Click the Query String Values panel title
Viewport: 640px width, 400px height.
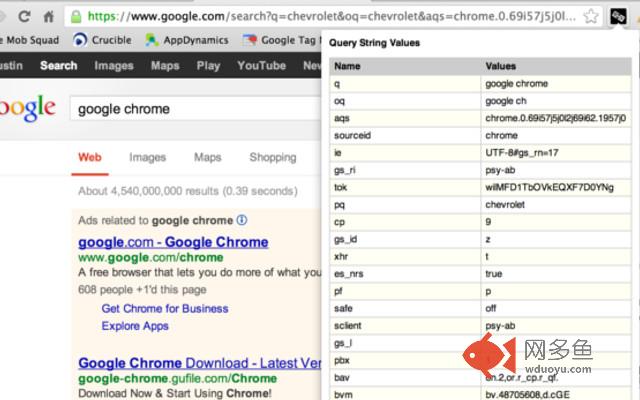[x=374, y=43]
